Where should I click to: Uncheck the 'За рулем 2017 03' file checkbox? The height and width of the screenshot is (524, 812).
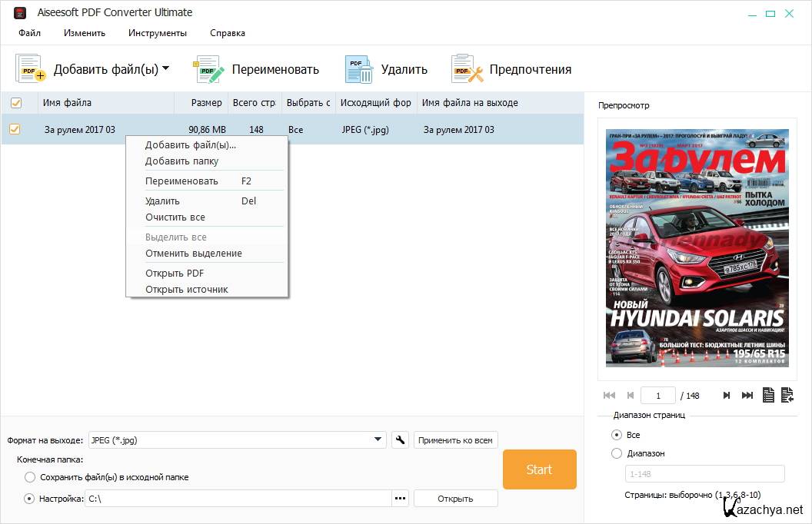tap(15, 130)
